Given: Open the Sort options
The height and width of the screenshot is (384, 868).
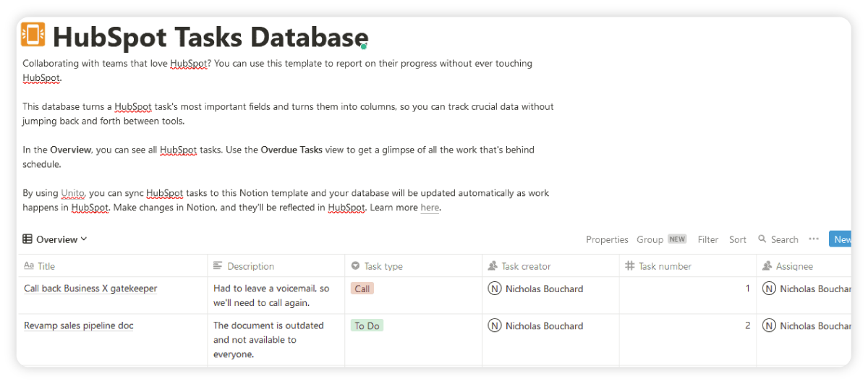Looking at the screenshot, I should [738, 239].
